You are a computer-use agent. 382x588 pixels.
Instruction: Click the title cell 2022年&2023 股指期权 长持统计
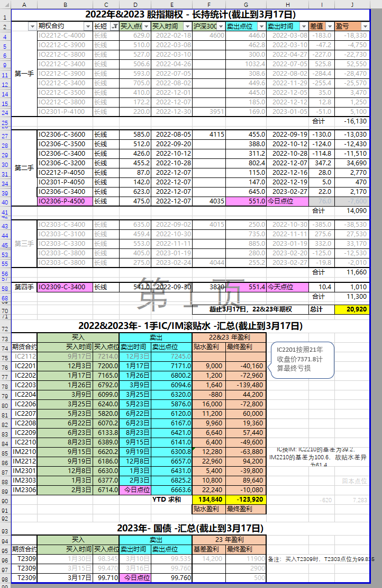[190, 15]
